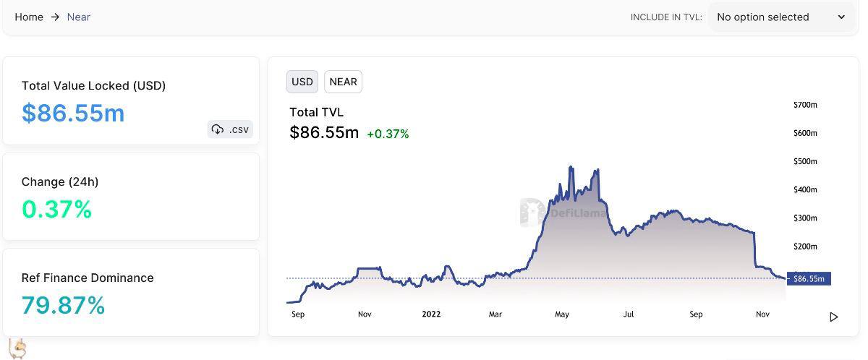Click the $86.55m price tag on chart
The image size is (868, 360).
click(x=809, y=278)
